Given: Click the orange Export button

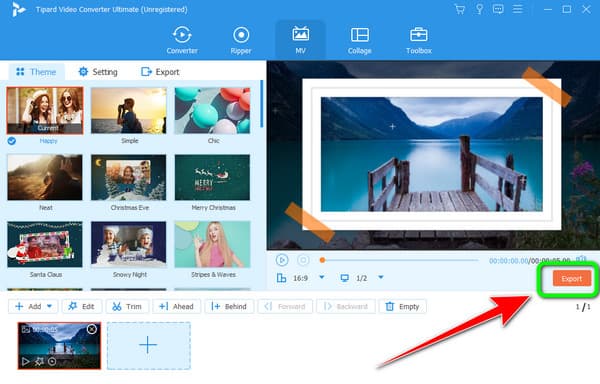Looking at the screenshot, I should click(572, 279).
